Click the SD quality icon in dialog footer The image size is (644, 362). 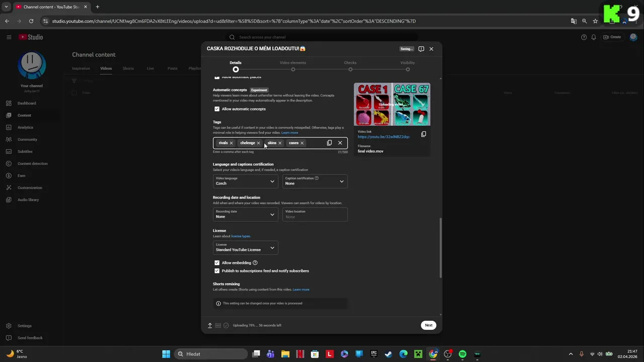click(x=218, y=325)
